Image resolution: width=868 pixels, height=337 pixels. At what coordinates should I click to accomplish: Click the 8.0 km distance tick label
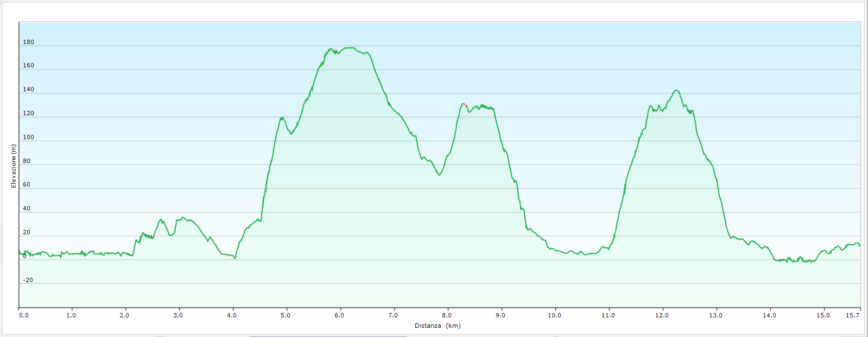(x=447, y=315)
